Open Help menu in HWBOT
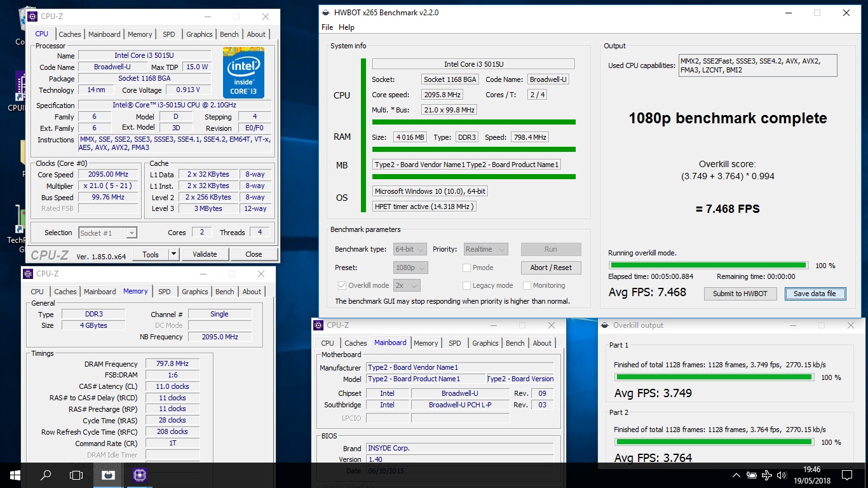This screenshot has height=488, width=868. click(x=346, y=27)
